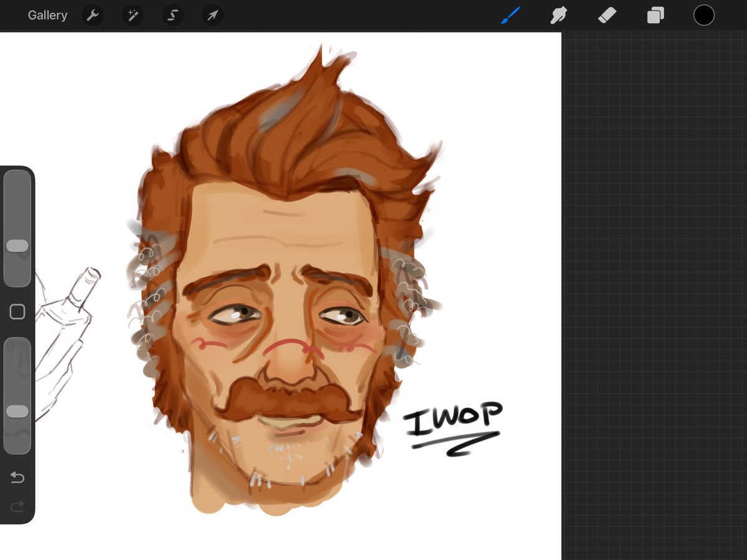Open the Layers panel
The height and width of the screenshot is (560, 747).
655,16
